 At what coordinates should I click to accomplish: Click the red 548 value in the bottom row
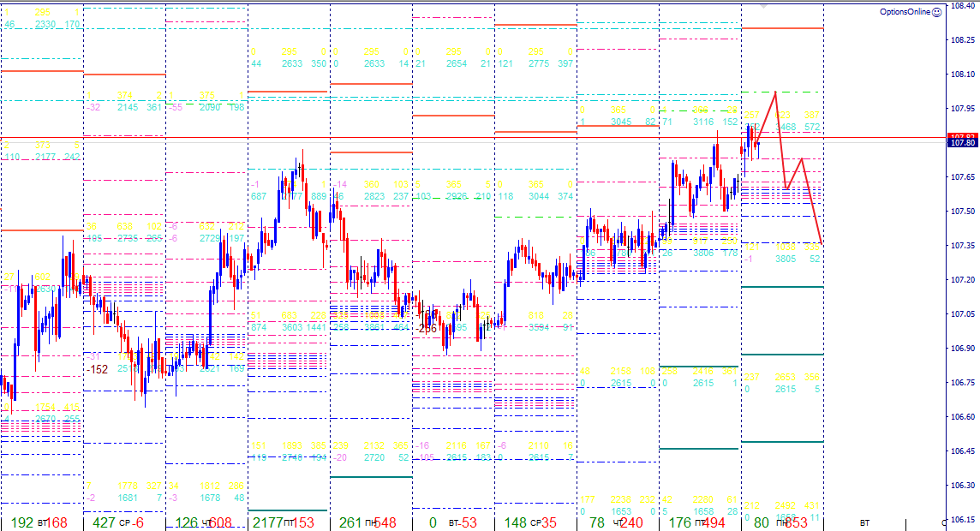[385, 522]
